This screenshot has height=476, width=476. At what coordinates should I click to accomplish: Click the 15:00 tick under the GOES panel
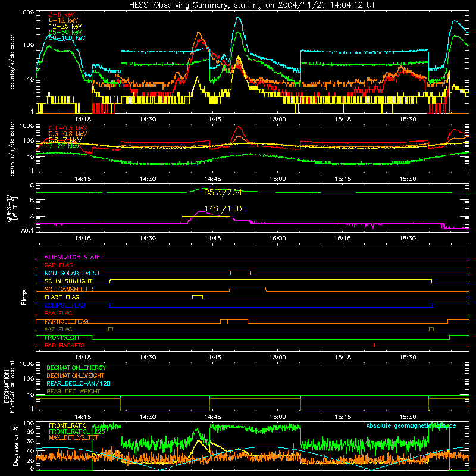tap(278, 239)
